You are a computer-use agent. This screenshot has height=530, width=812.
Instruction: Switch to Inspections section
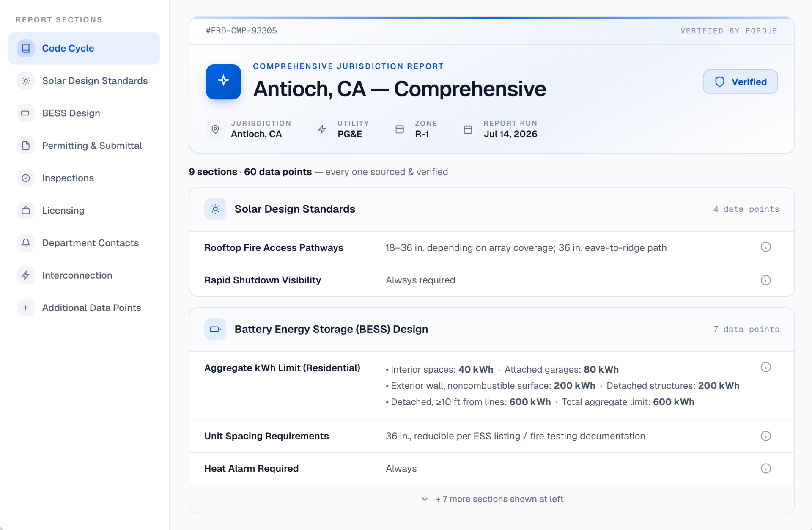coord(84,178)
